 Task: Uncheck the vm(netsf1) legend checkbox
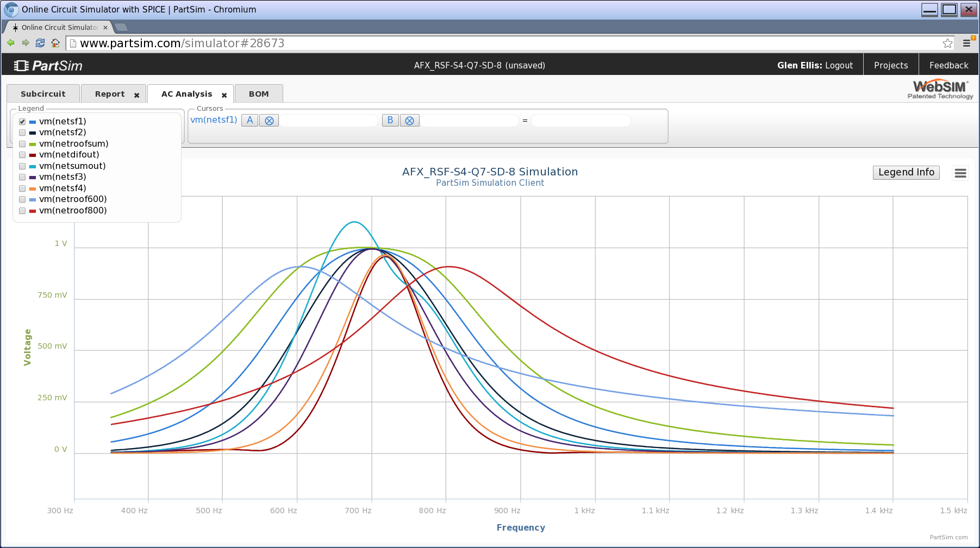click(x=22, y=122)
